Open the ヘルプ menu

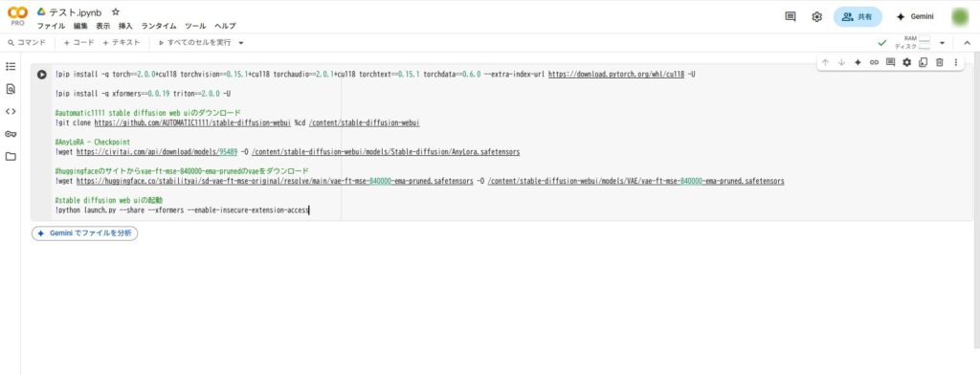pyautogui.click(x=225, y=26)
